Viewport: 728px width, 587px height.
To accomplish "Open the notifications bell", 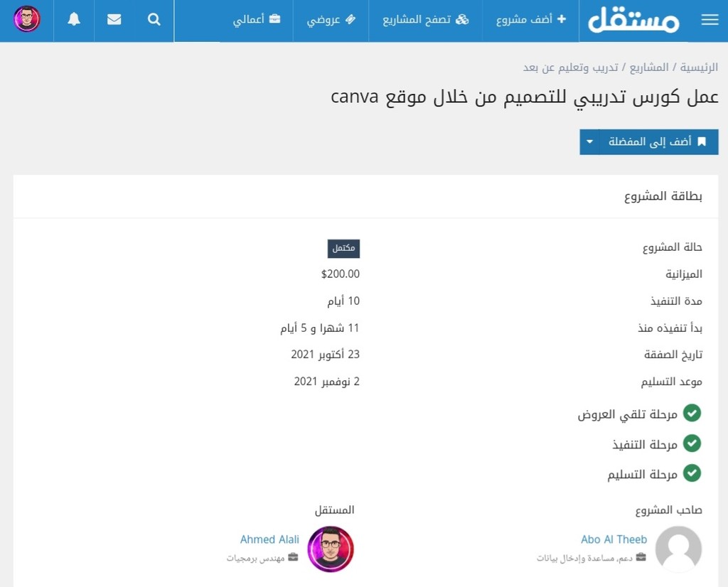I will (74, 19).
